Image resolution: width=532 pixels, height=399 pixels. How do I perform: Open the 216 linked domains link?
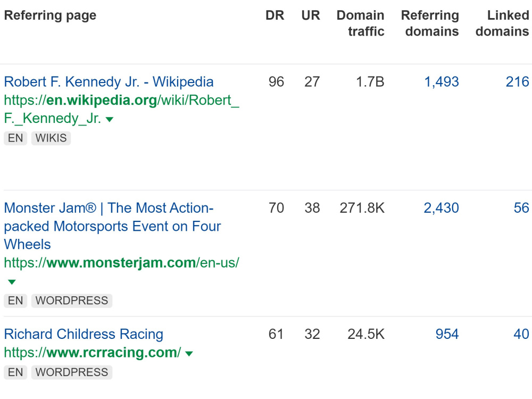pos(518,82)
